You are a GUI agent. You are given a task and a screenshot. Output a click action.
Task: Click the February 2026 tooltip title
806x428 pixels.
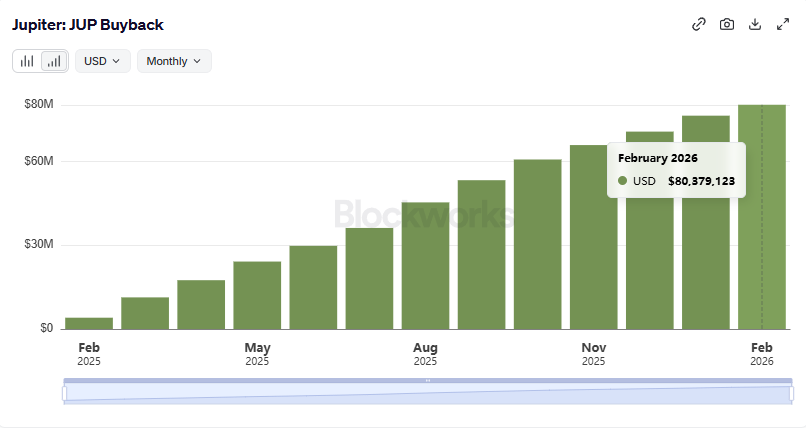(x=657, y=158)
